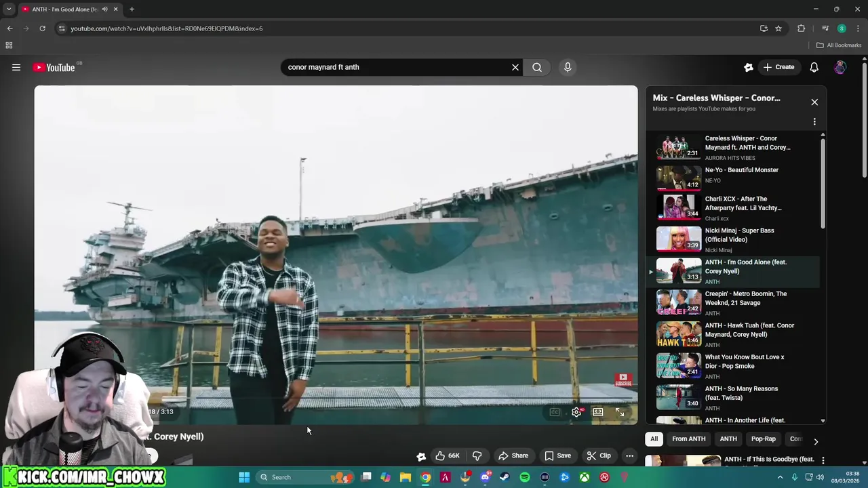868x488 pixels.
Task: Bookmark this page with star
Action: (778, 28)
